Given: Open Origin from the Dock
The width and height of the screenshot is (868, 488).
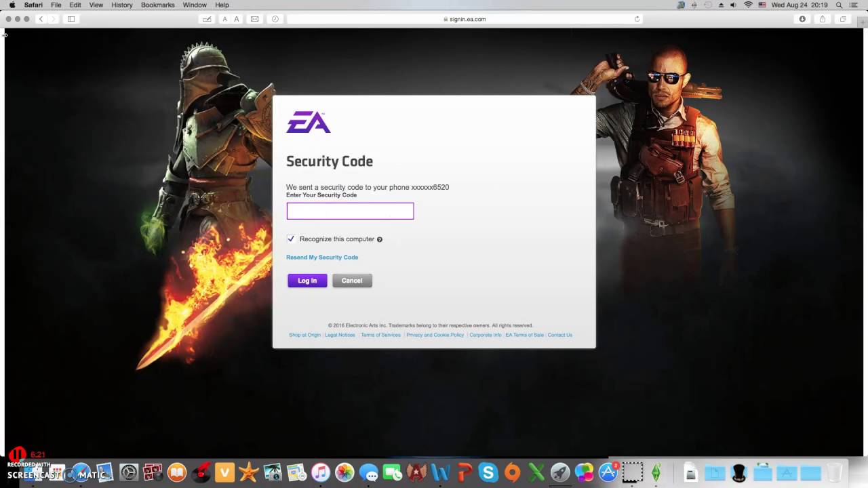Looking at the screenshot, I should [x=512, y=472].
